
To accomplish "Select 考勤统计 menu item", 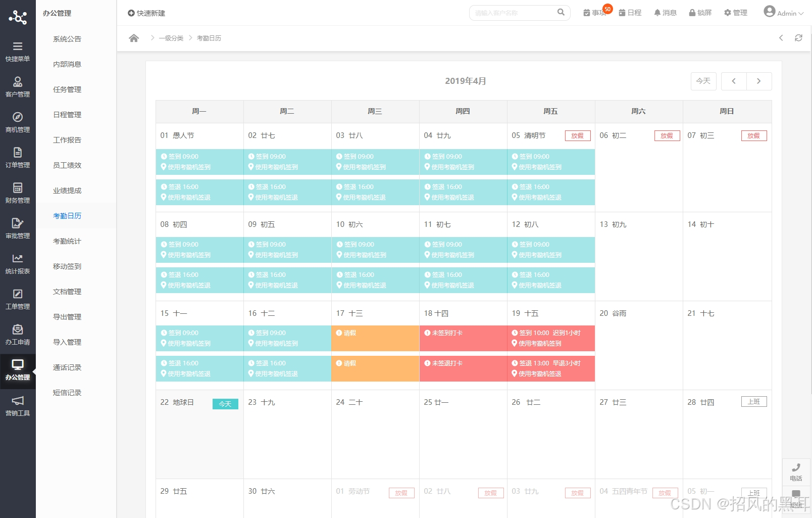I will (67, 241).
